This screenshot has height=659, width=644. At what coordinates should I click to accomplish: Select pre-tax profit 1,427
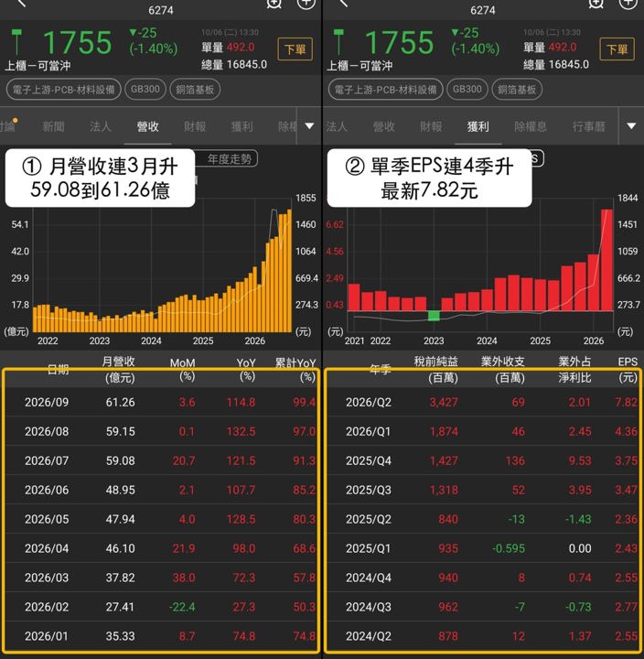(x=444, y=460)
